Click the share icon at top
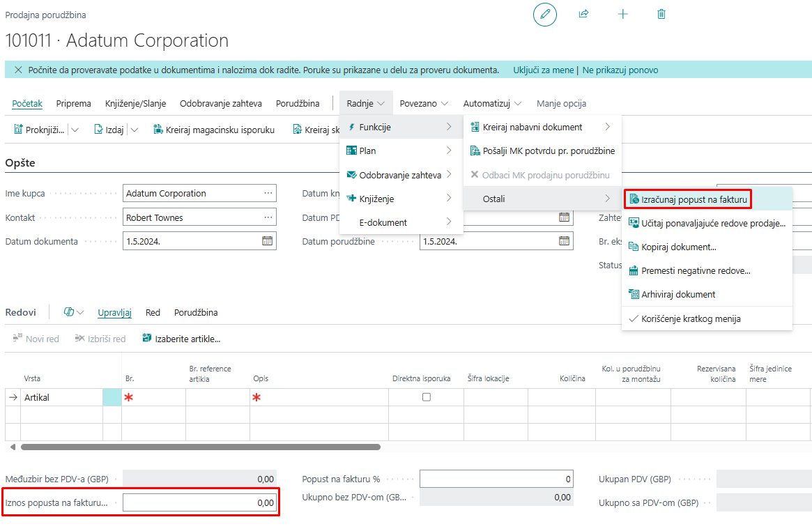 coord(583,15)
